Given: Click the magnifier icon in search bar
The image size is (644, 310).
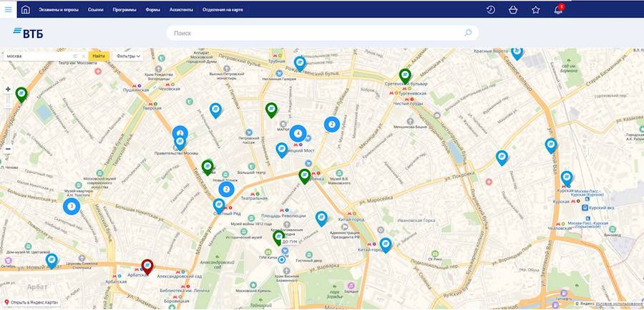Looking at the screenshot, I should pos(468,33).
